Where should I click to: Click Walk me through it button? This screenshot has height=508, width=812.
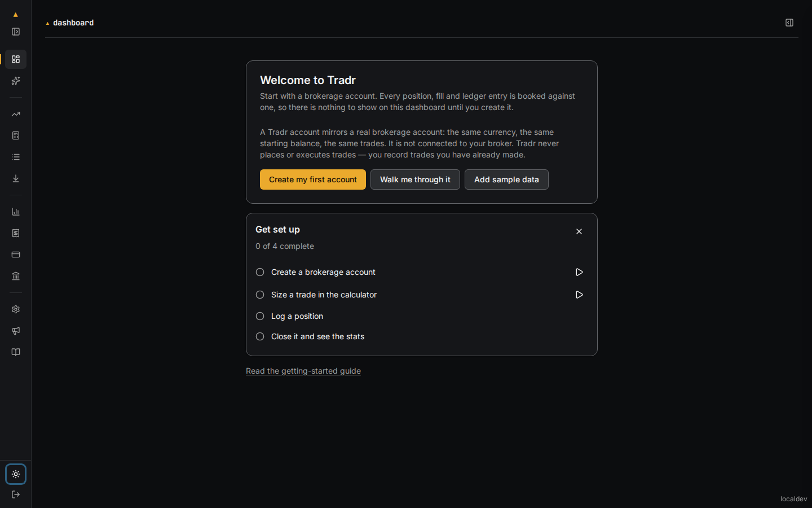pyautogui.click(x=415, y=179)
